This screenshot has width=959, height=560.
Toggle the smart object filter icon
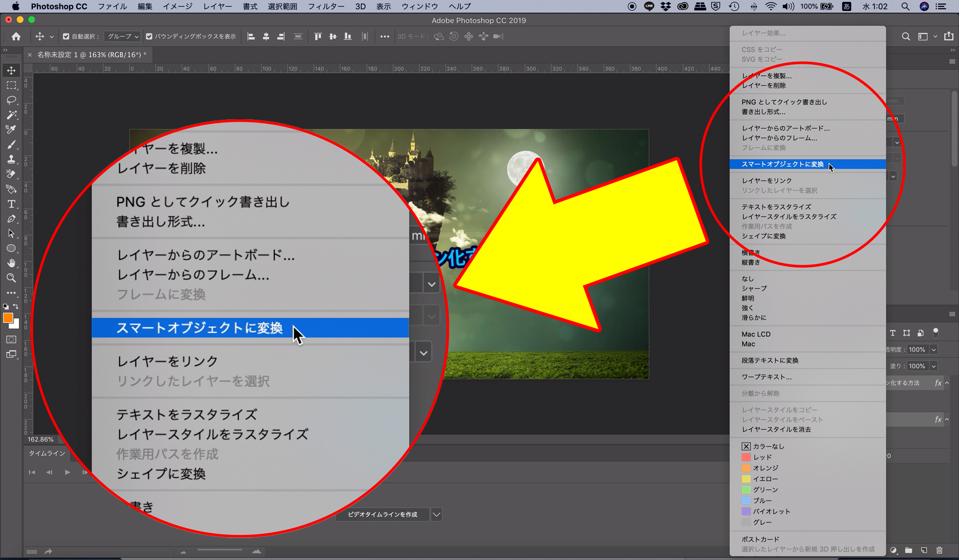point(921,333)
